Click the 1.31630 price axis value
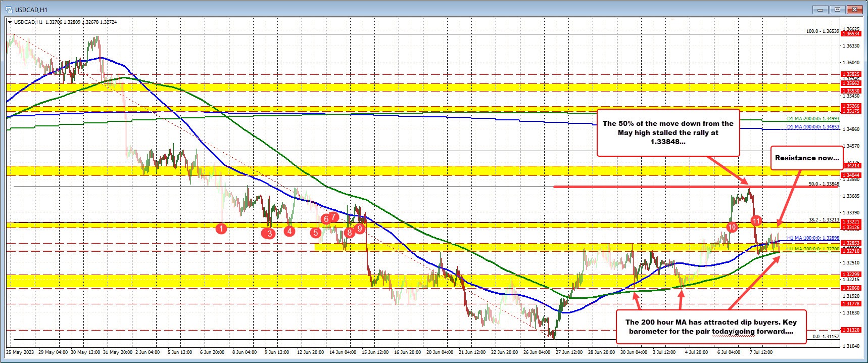The height and width of the screenshot is (363, 868). tap(851, 312)
